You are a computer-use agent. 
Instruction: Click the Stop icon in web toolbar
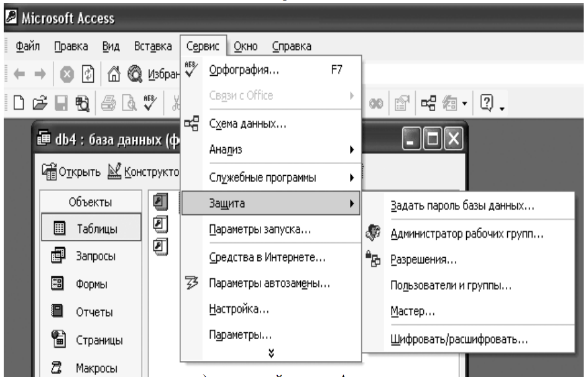pos(67,74)
